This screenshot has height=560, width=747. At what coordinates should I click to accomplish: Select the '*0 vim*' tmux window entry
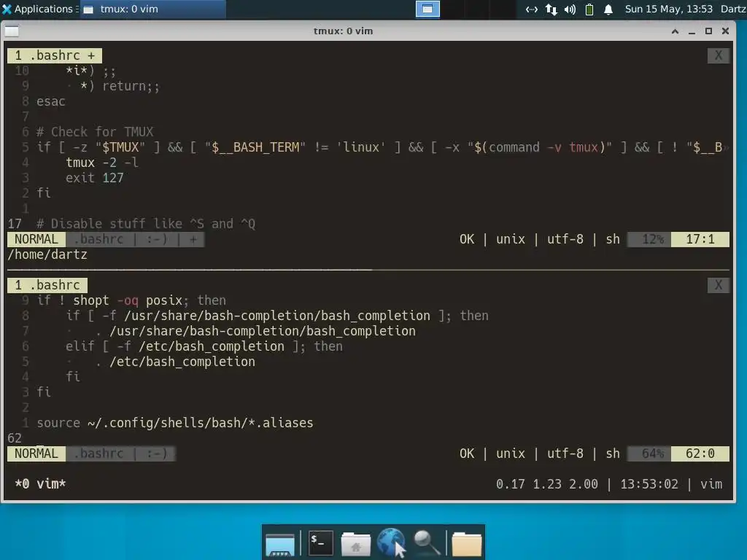coord(40,484)
